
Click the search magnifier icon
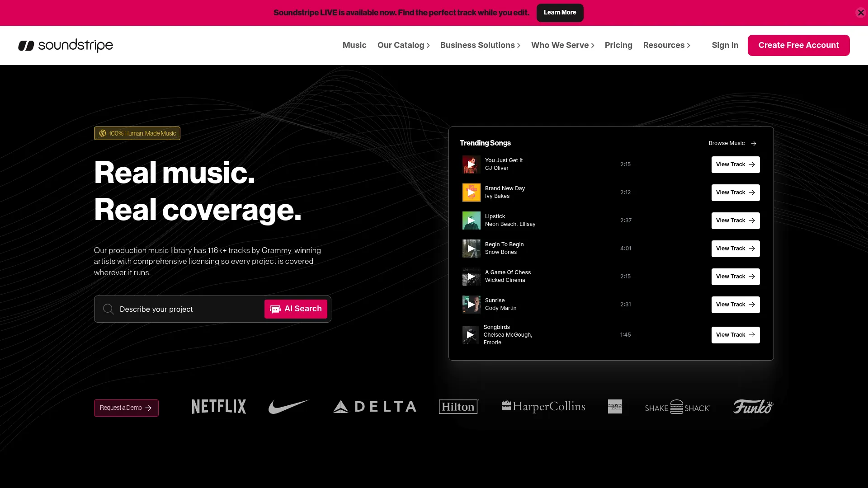(108, 309)
